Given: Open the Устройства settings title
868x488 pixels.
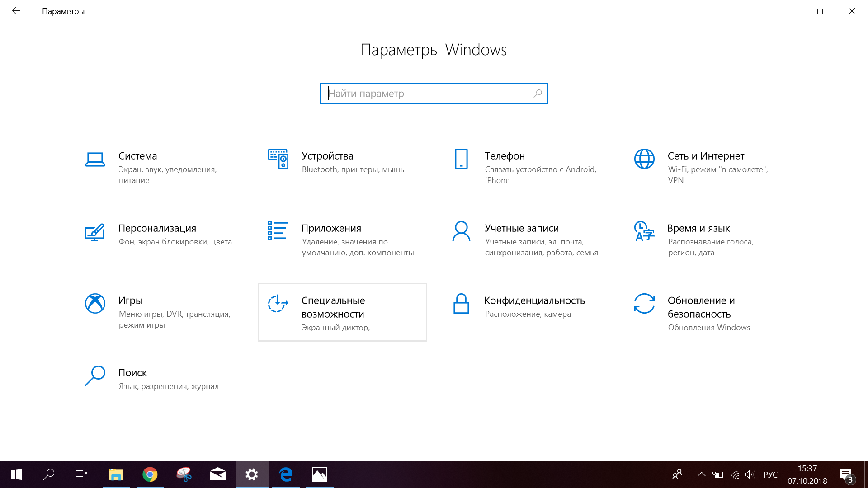Looking at the screenshot, I should coord(328,156).
